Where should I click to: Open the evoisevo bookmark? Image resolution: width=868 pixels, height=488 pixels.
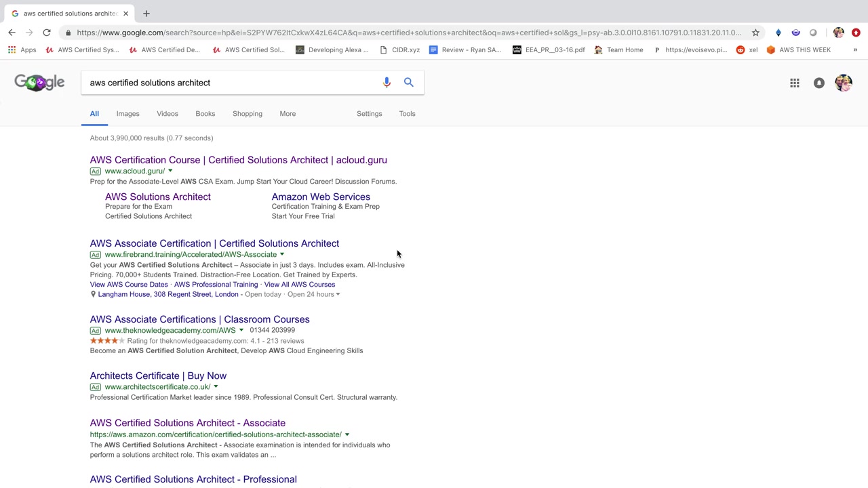pyautogui.click(x=690, y=49)
